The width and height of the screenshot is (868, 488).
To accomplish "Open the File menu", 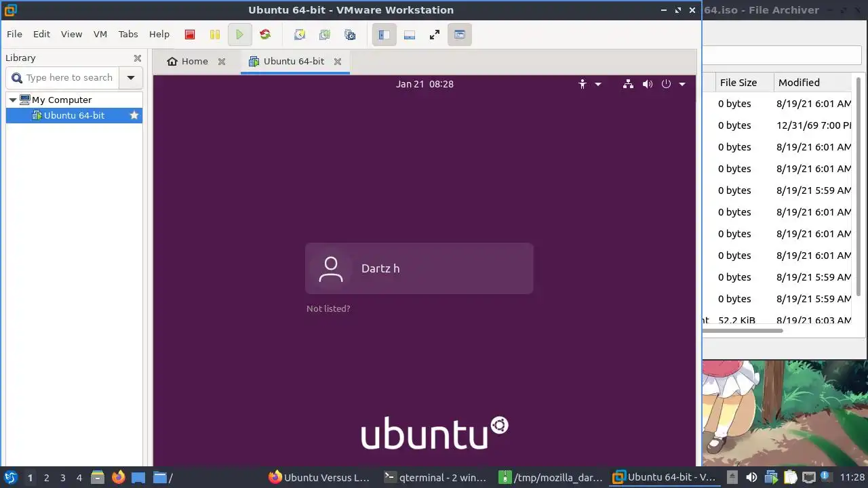I will click(x=14, y=34).
